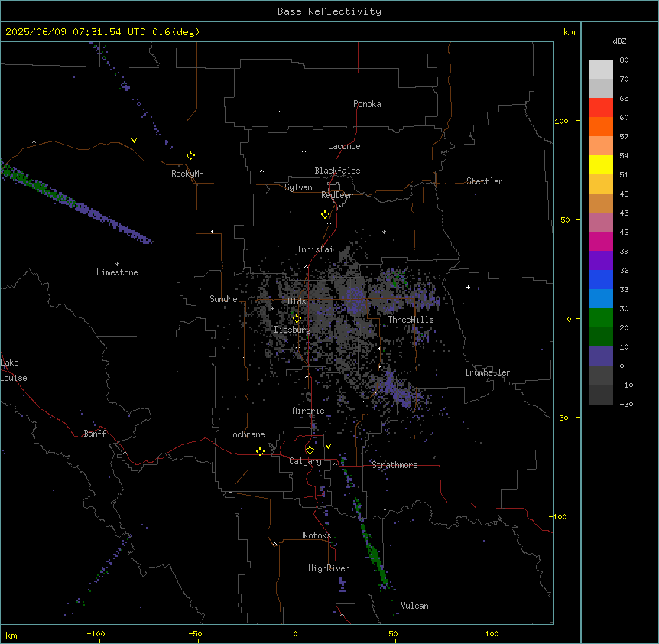Screen dimensions: 659x644
Task: Click the Sylvan label
Action: 298,187
